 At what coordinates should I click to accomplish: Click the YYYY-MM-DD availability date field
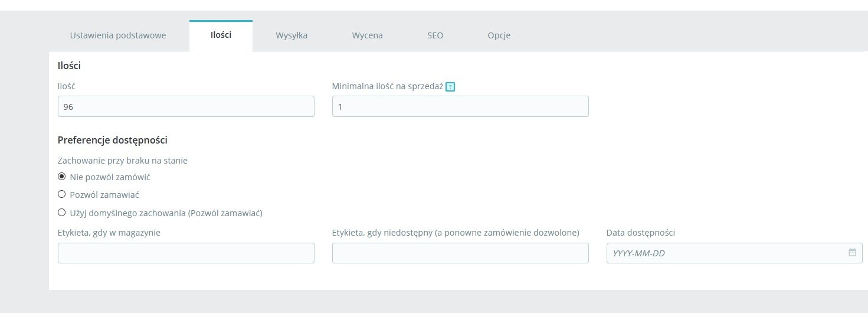point(726,253)
